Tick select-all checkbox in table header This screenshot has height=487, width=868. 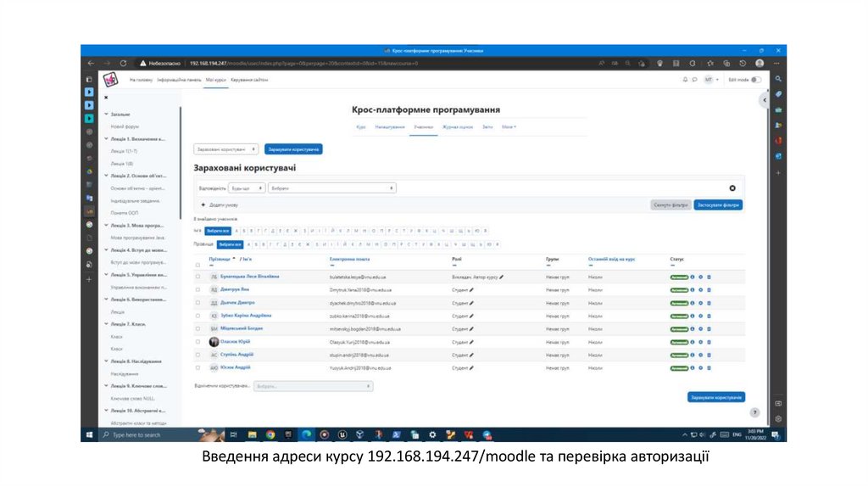click(198, 265)
